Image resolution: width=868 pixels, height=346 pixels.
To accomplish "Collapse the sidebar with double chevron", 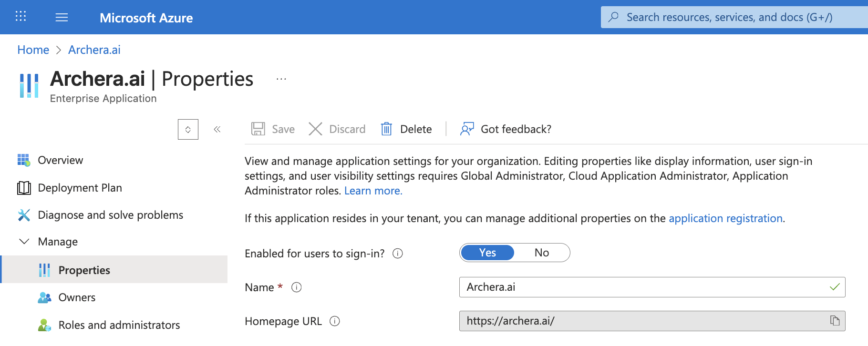I will (217, 129).
